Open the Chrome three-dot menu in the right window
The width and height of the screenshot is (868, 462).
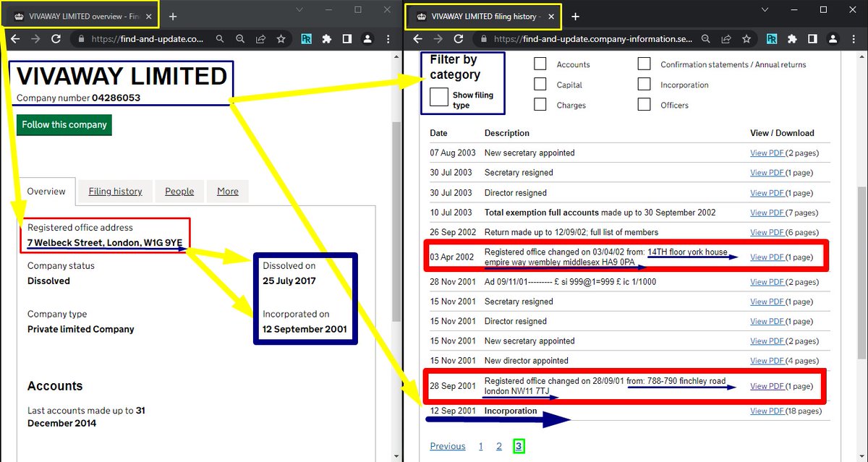coord(853,39)
